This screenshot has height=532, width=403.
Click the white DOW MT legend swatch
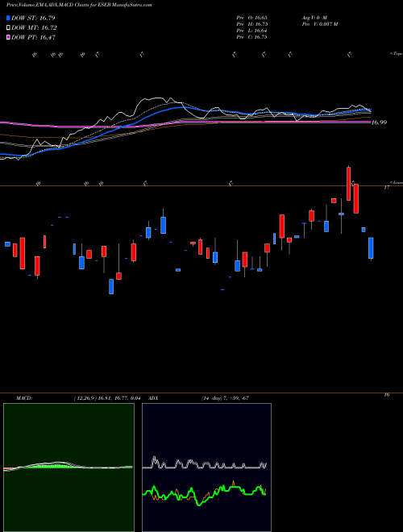tap(8, 28)
